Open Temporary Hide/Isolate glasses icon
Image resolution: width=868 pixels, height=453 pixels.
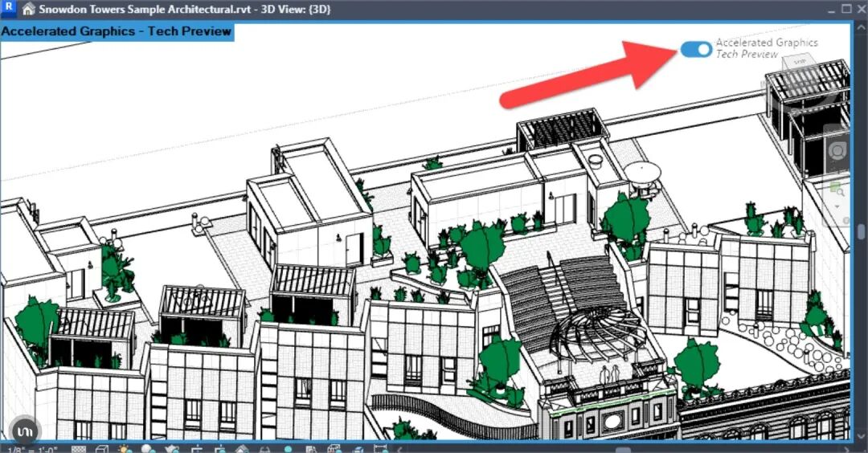coord(265,450)
